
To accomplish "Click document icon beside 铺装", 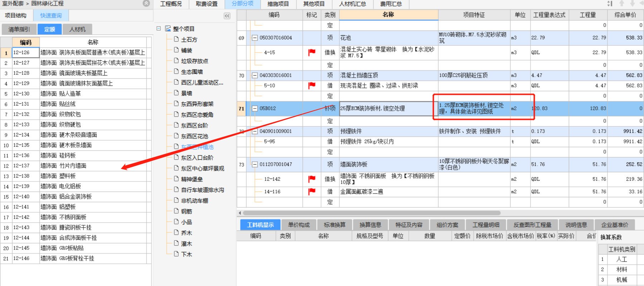I will pyautogui.click(x=176, y=50).
